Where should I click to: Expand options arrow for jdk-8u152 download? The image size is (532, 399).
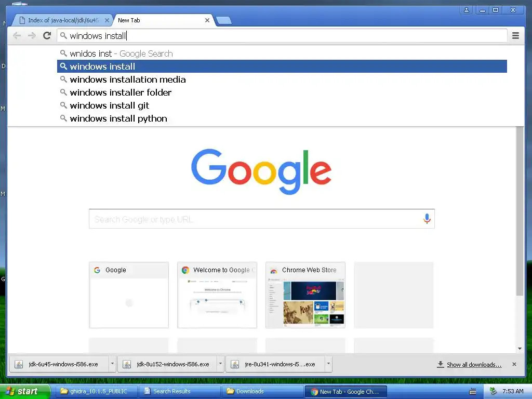(220, 364)
